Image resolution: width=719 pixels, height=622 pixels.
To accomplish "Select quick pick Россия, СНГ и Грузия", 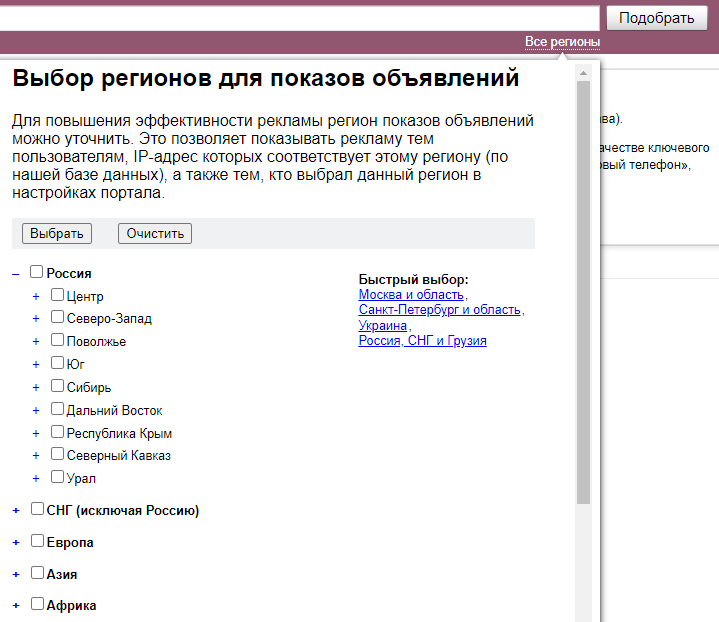I will point(422,341).
